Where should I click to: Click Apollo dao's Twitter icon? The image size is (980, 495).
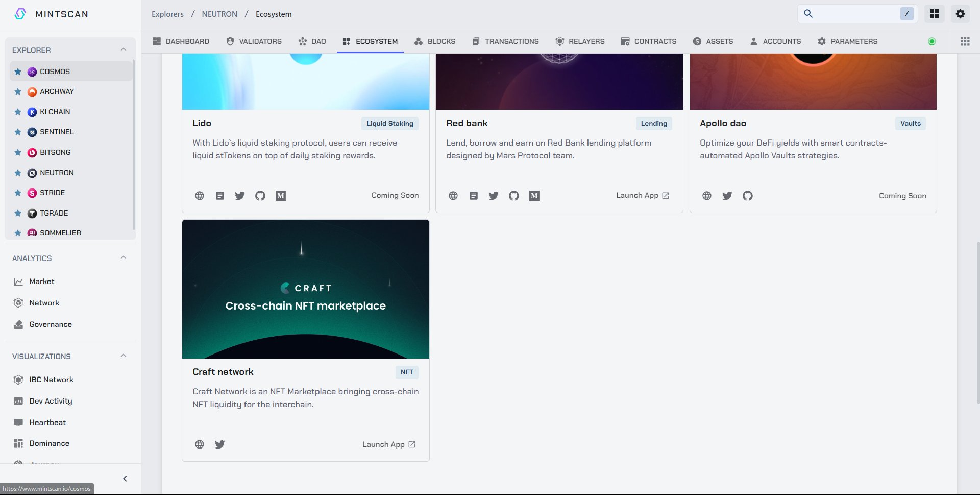(727, 196)
